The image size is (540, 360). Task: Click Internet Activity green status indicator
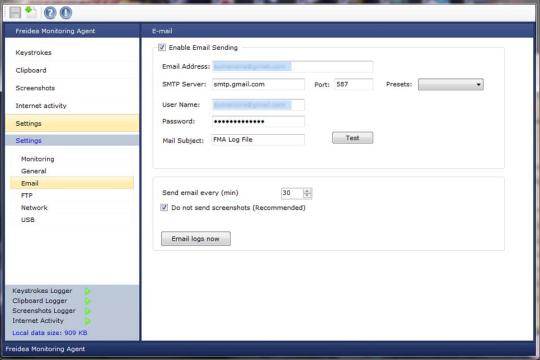tap(87, 321)
